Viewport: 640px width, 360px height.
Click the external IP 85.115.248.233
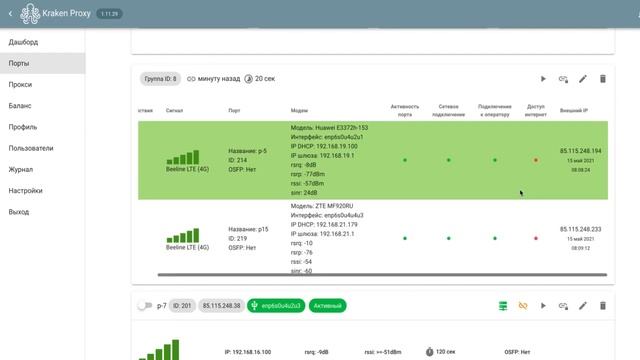point(580,229)
